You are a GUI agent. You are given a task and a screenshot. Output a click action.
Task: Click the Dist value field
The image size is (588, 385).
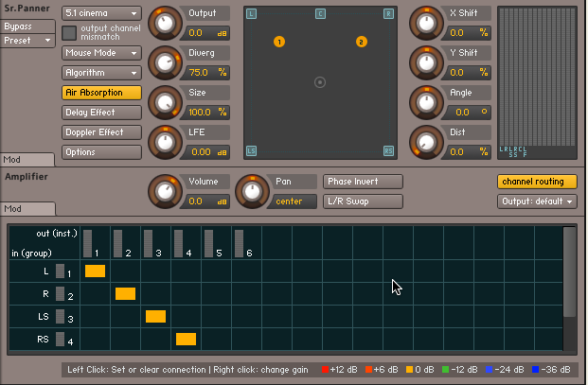(x=467, y=152)
